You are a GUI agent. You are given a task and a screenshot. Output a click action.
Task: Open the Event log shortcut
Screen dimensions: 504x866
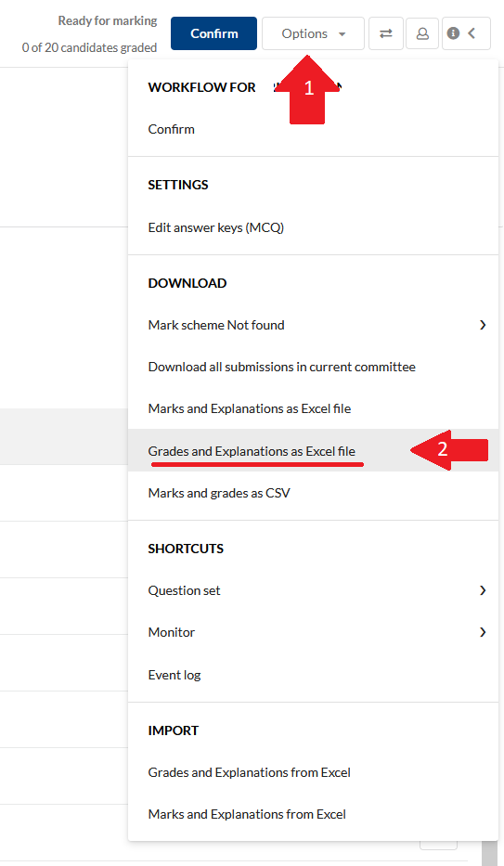[174, 675]
